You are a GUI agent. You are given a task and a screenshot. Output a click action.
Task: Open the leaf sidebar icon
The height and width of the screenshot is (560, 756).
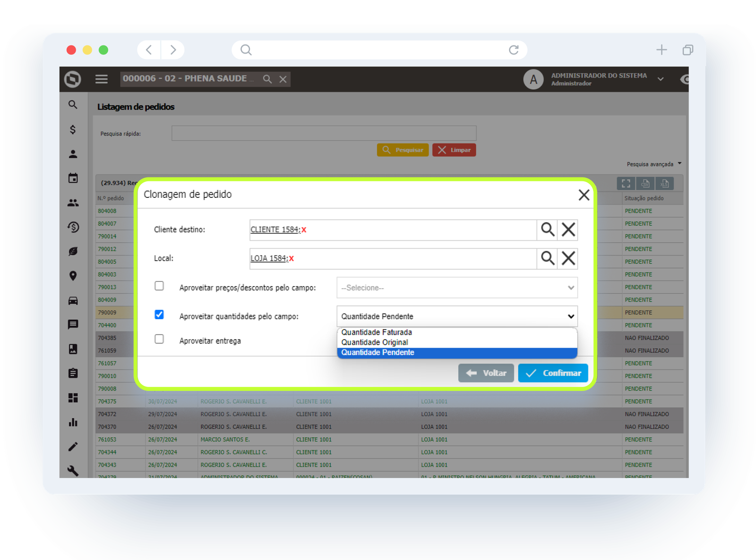(x=73, y=251)
